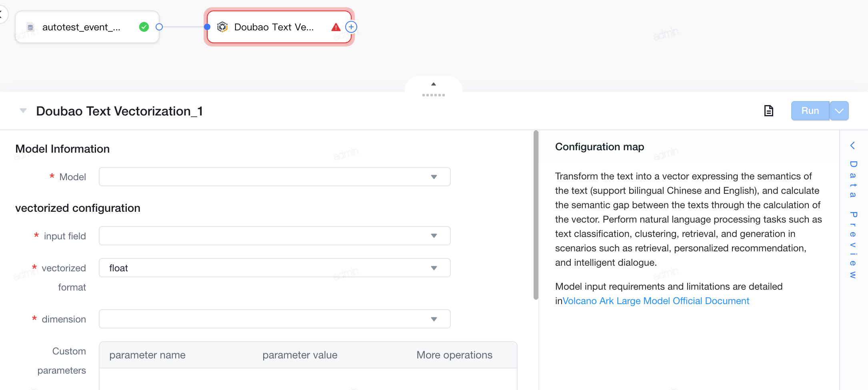Open the document log icon beside Run
The width and height of the screenshot is (868, 390).
[768, 111]
